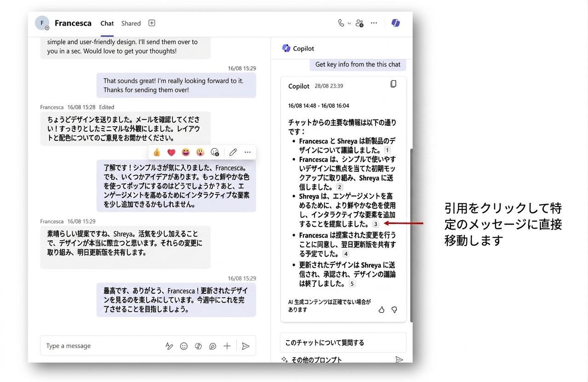Jump to message via citation 3
This screenshot has height=382, width=588.
[376, 224]
